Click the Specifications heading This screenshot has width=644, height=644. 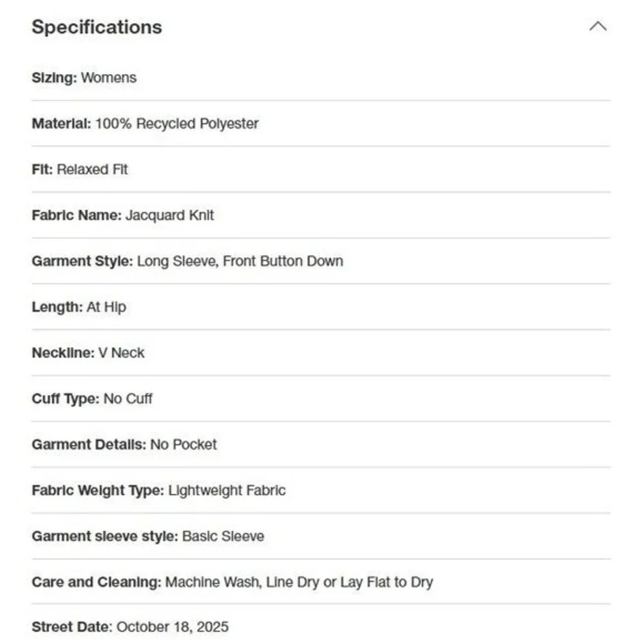(97, 27)
